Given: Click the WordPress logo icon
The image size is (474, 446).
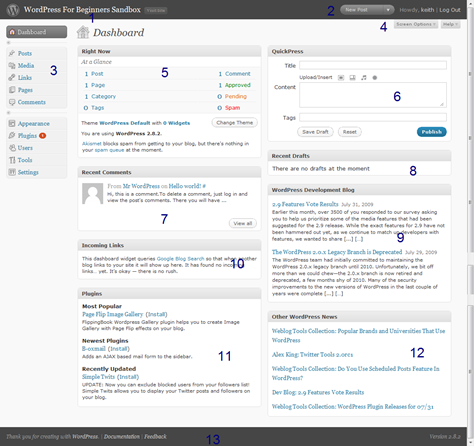Looking at the screenshot, I should [x=13, y=10].
